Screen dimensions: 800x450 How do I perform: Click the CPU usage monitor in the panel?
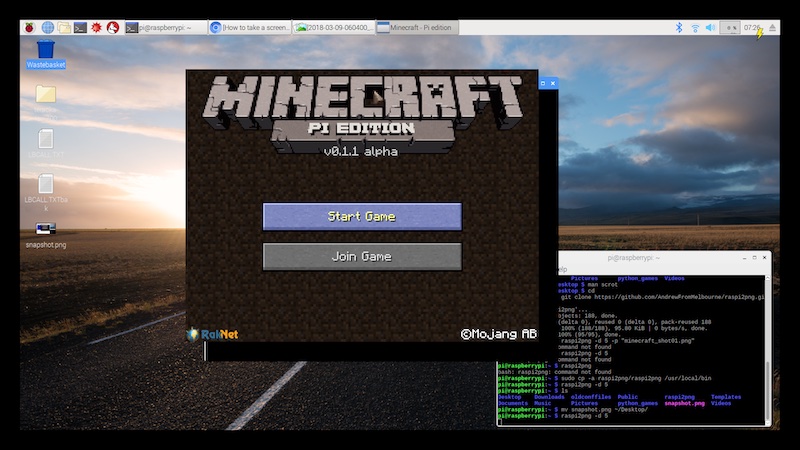730,28
